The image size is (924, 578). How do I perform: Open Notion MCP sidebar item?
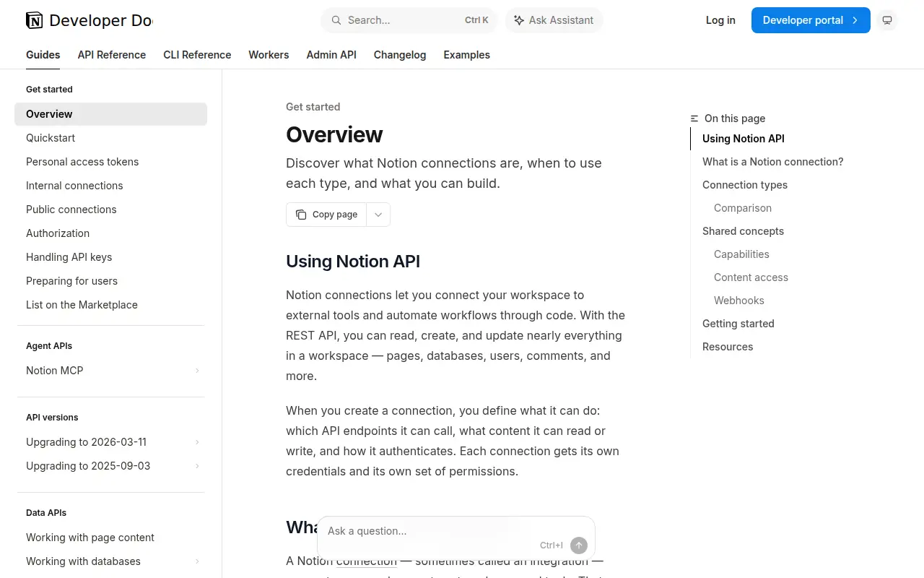(110, 371)
